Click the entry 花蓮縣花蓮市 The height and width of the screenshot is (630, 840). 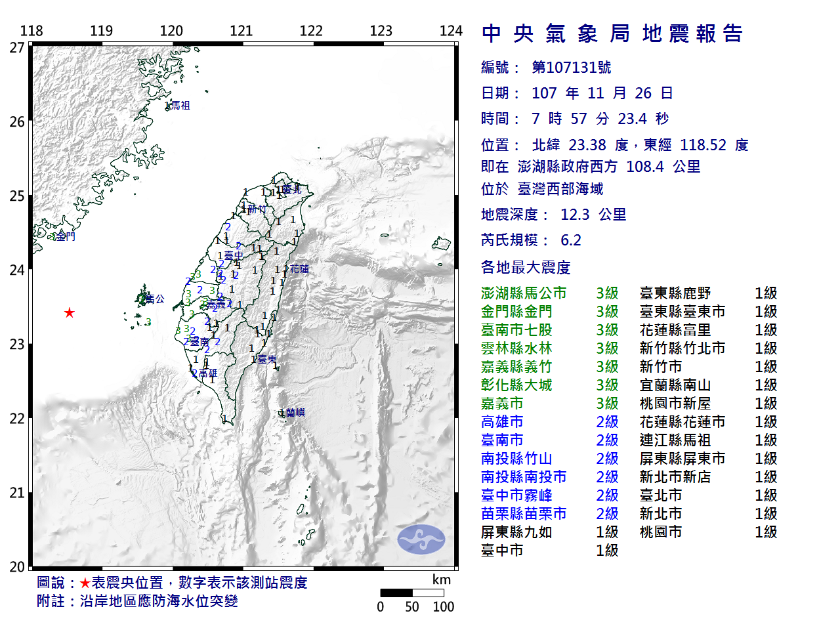pyautogui.click(x=682, y=422)
